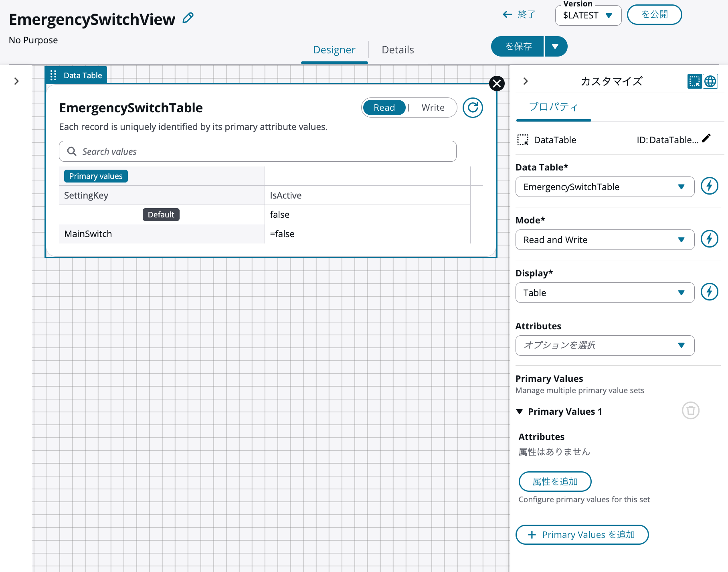
Task: Open the Version $LATEST dropdown
Action: click(x=588, y=15)
